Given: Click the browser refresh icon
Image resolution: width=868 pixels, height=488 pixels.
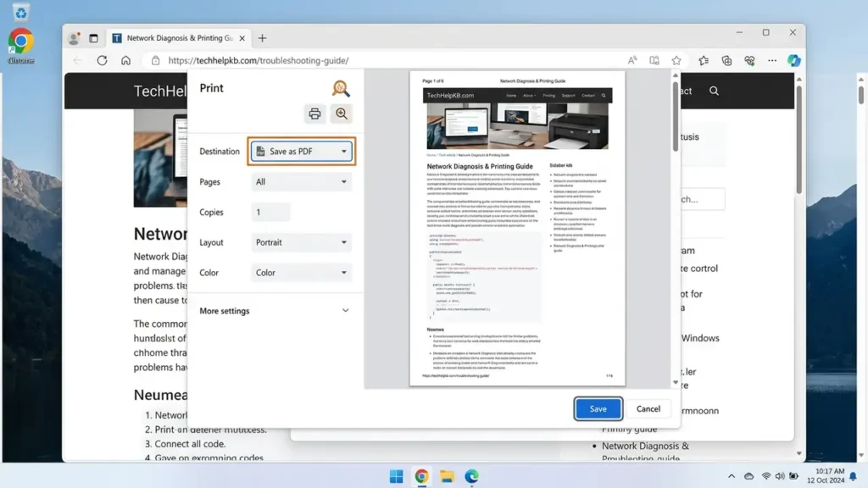Looking at the screenshot, I should (x=102, y=60).
